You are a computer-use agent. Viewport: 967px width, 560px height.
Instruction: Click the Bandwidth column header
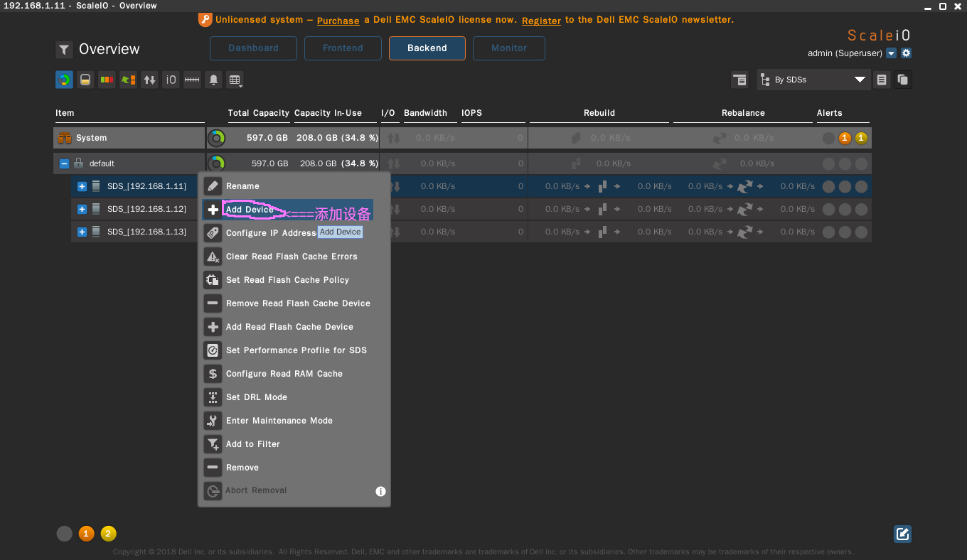[x=425, y=113]
